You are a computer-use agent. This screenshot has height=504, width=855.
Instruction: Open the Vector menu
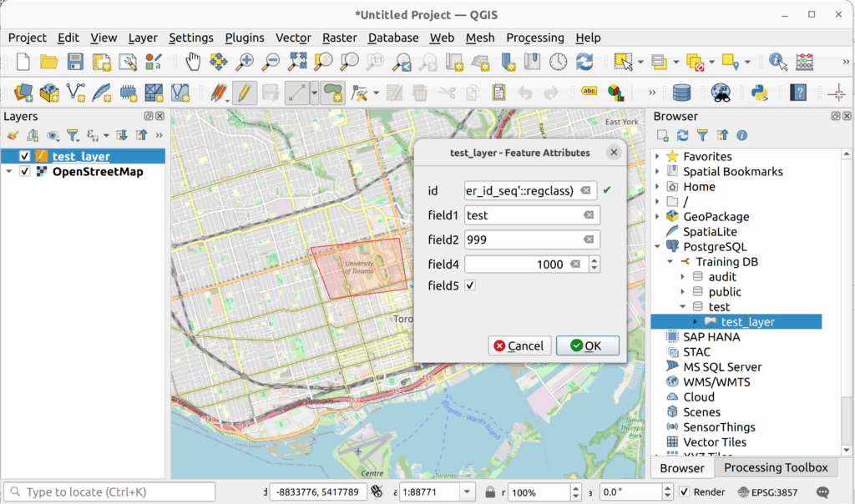click(x=293, y=38)
